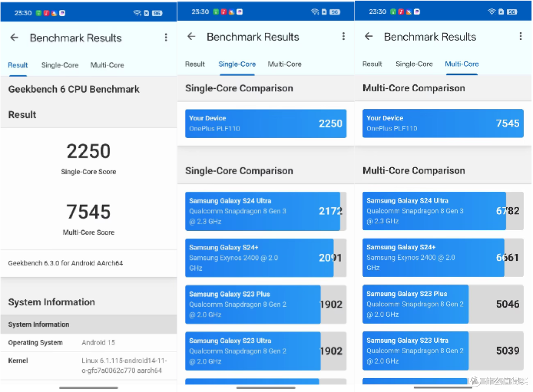Tap Wi-Fi status icon on left screen

tap(137, 13)
